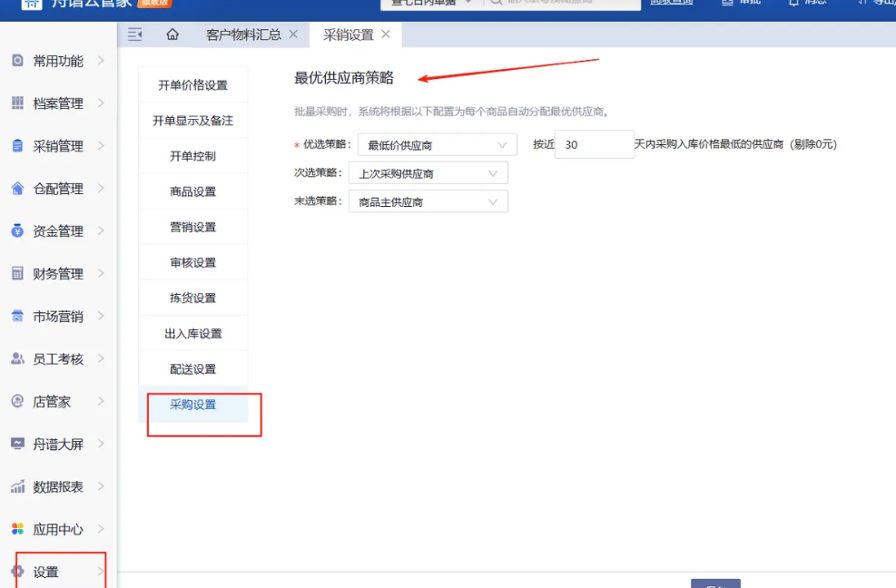Viewport: 896px width, 588px height.
Task: Click the 仓配管理 warehouse icon
Action: 17,189
